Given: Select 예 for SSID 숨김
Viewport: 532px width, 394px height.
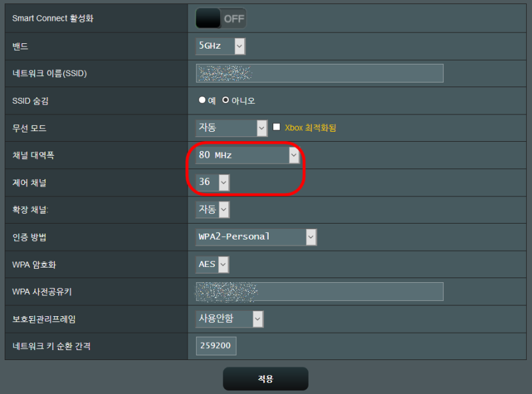Looking at the screenshot, I should click(202, 100).
